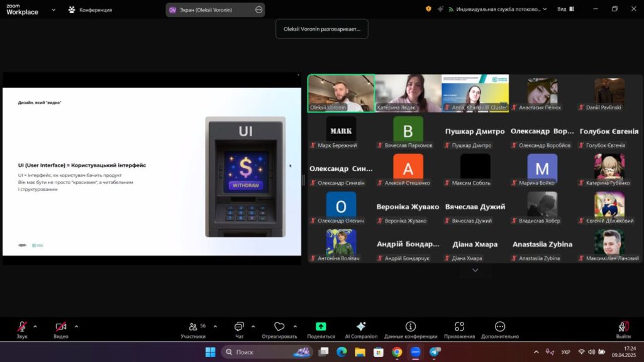Select Діана Хмара's participant tile
Viewport: 644px width, 362px height.
point(475,244)
